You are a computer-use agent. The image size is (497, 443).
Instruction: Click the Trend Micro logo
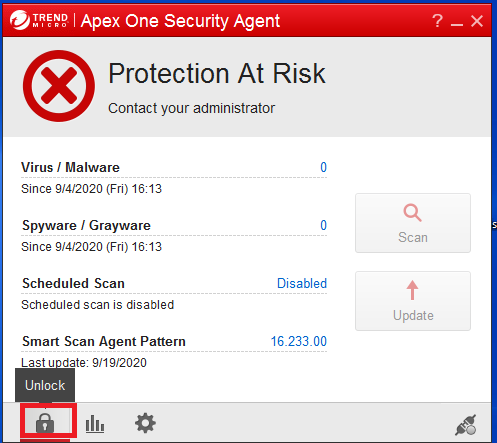pyautogui.click(x=39, y=20)
